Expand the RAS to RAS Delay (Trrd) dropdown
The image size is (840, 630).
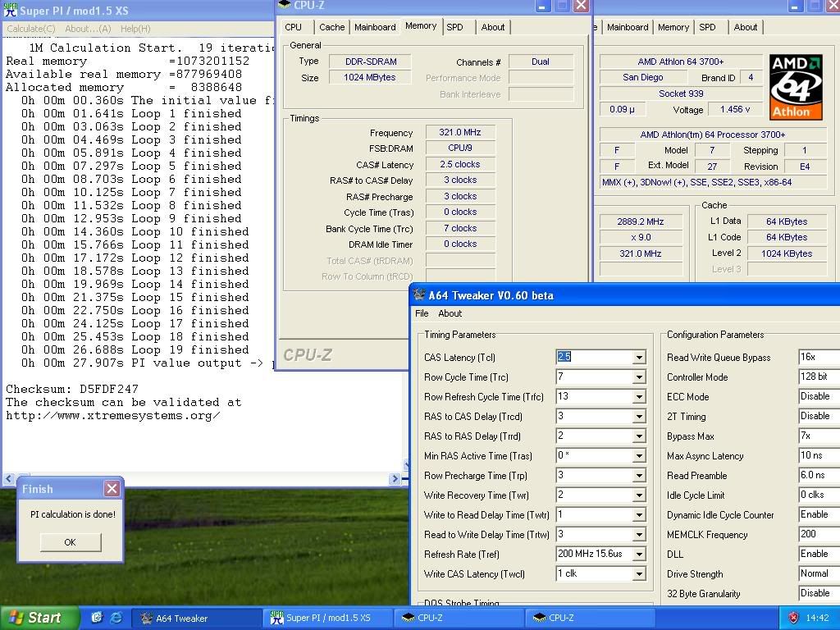pos(639,436)
